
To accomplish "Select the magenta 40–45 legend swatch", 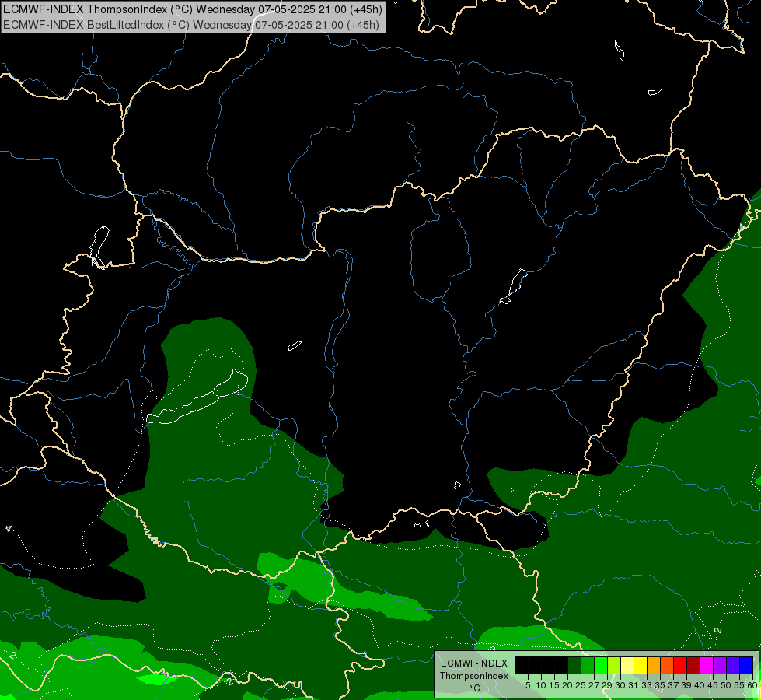I will pyautogui.click(x=706, y=666).
